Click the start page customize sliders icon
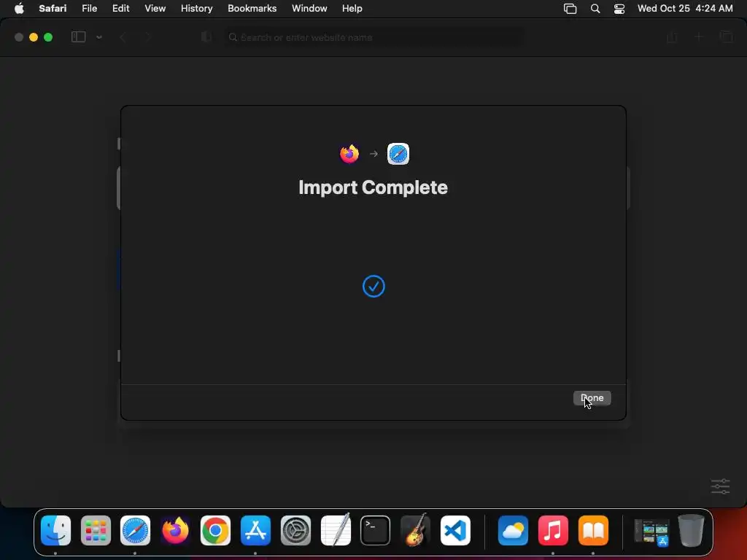The height and width of the screenshot is (560, 747). point(720,486)
